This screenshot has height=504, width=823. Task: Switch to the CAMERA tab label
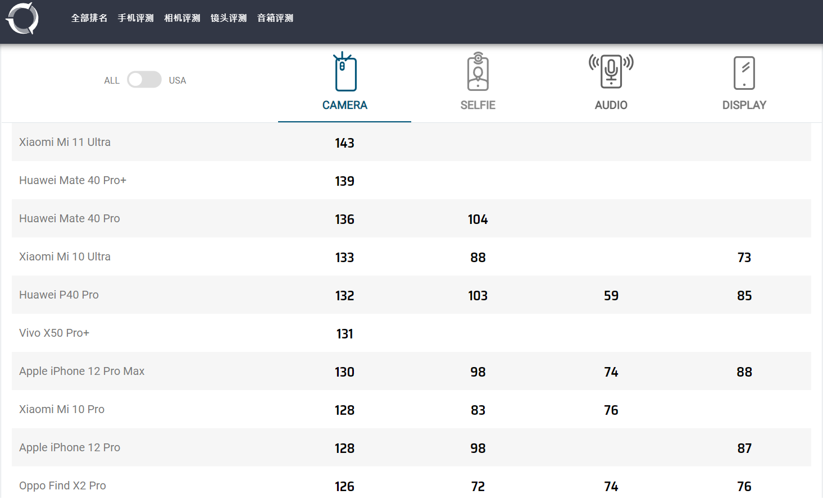(x=345, y=105)
